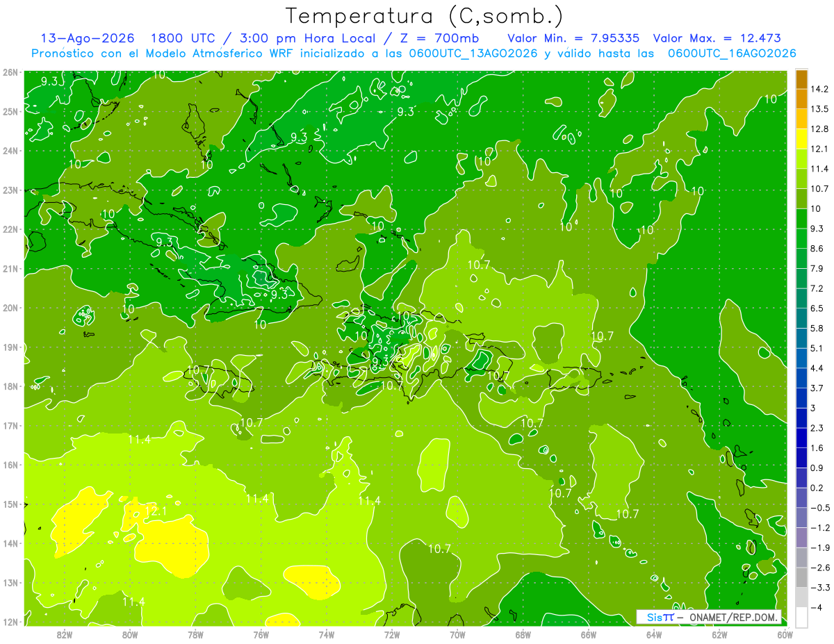Screen dimensions: 834x644
Task: Click the "24N" latitude axis label
Action: pos(10,151)
